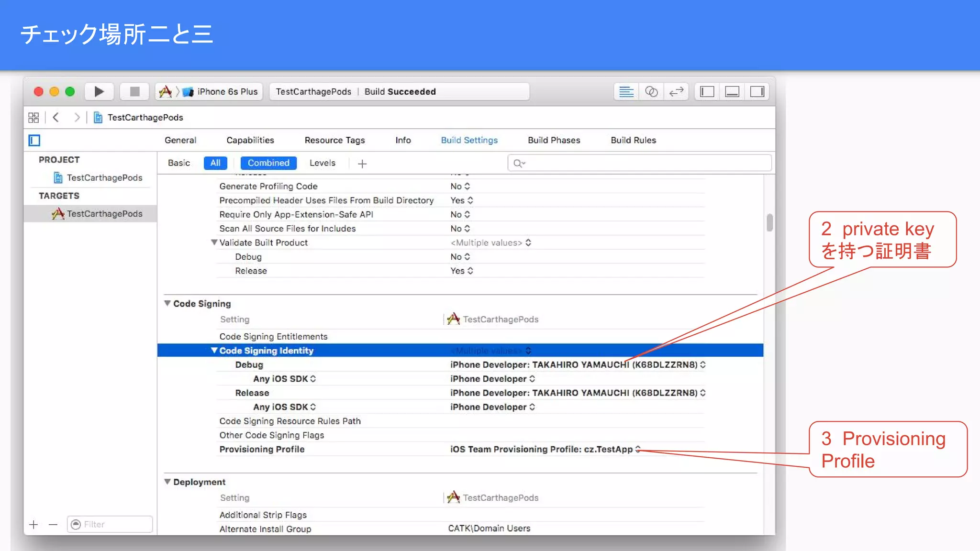Add a new target with plus

point(33,525)
